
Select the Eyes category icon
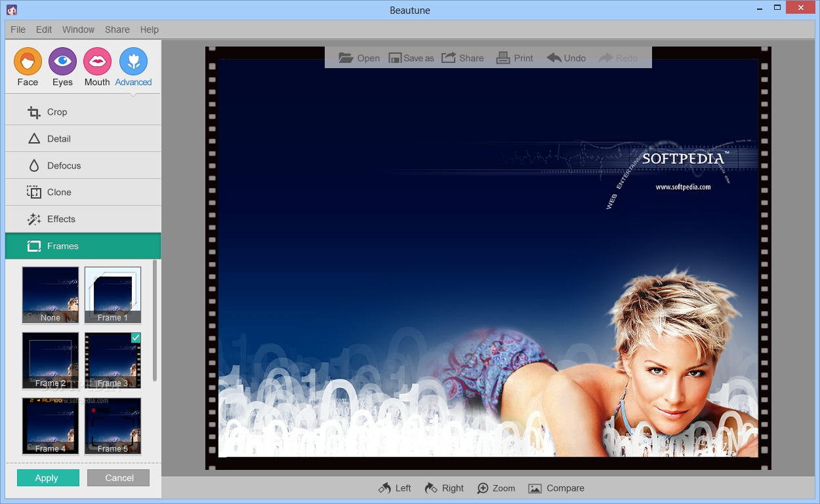point(62,62)
